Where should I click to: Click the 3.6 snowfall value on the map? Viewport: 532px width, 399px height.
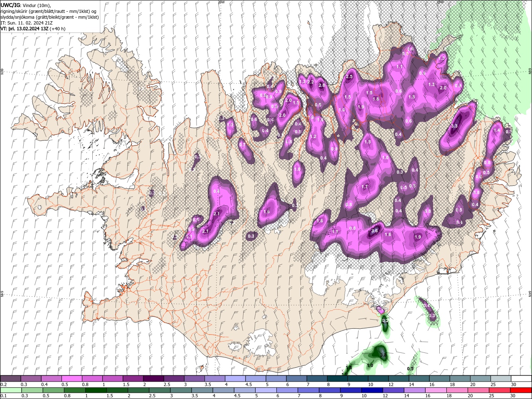click(x=374, y=231)
